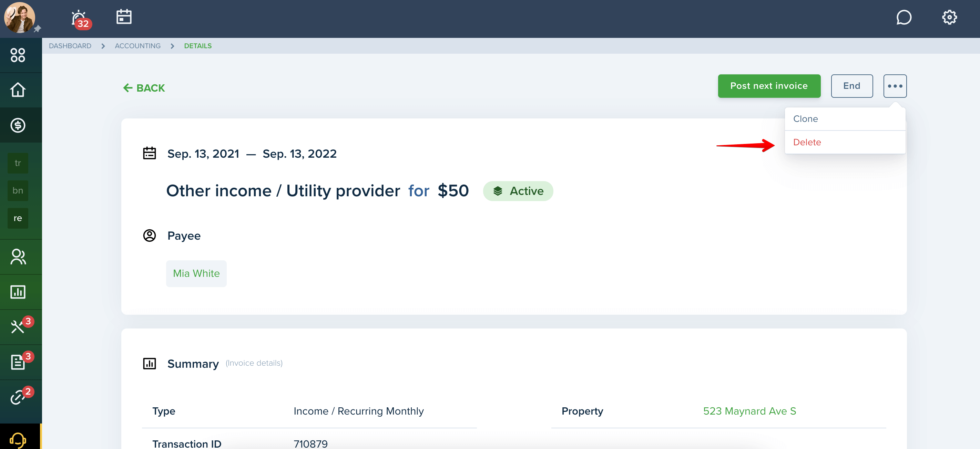
Task: Open the Mia White payee chip
Action: click(x=196, y=273)
